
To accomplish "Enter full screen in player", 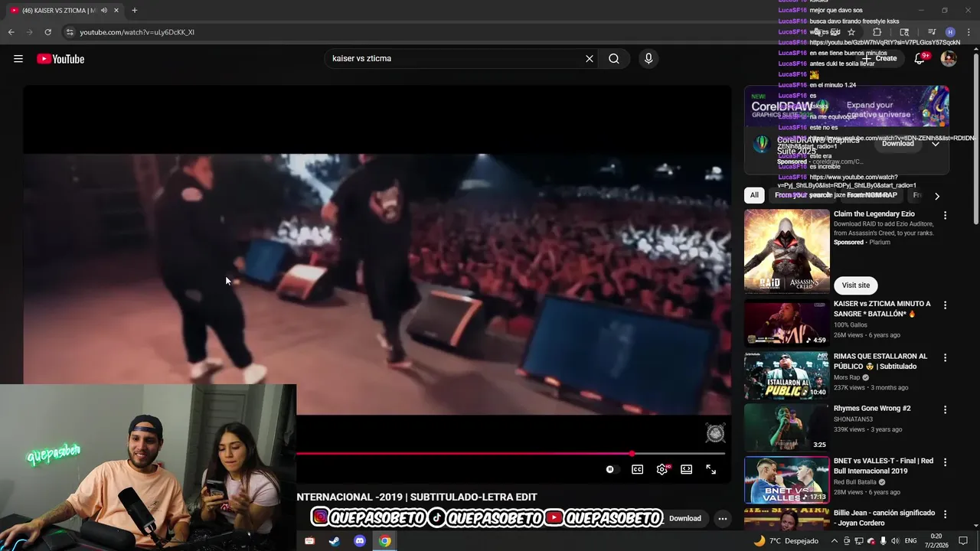I will click(711, 469).
